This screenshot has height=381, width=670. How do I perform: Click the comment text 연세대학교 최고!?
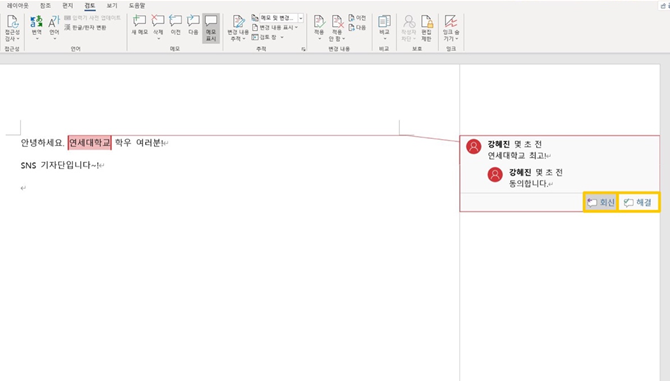tap(517, 155)
